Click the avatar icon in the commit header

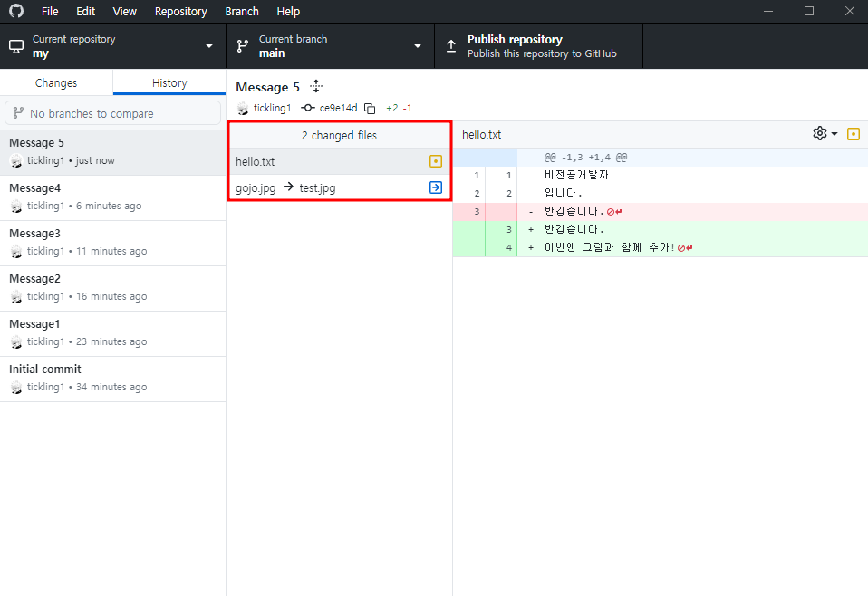[x=243, y=109]
